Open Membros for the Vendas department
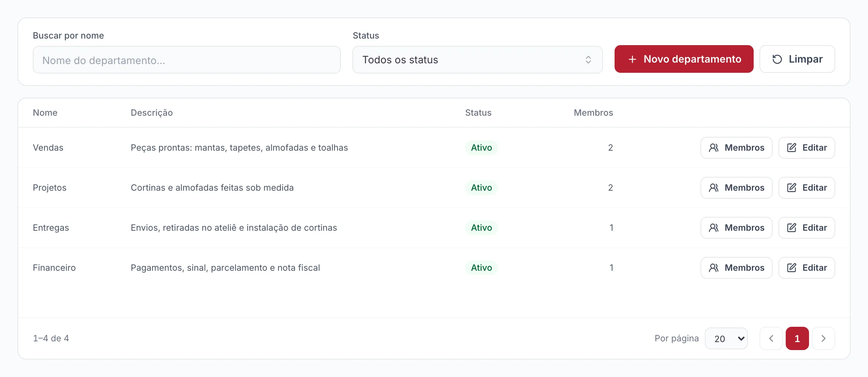 click(736, 148)
